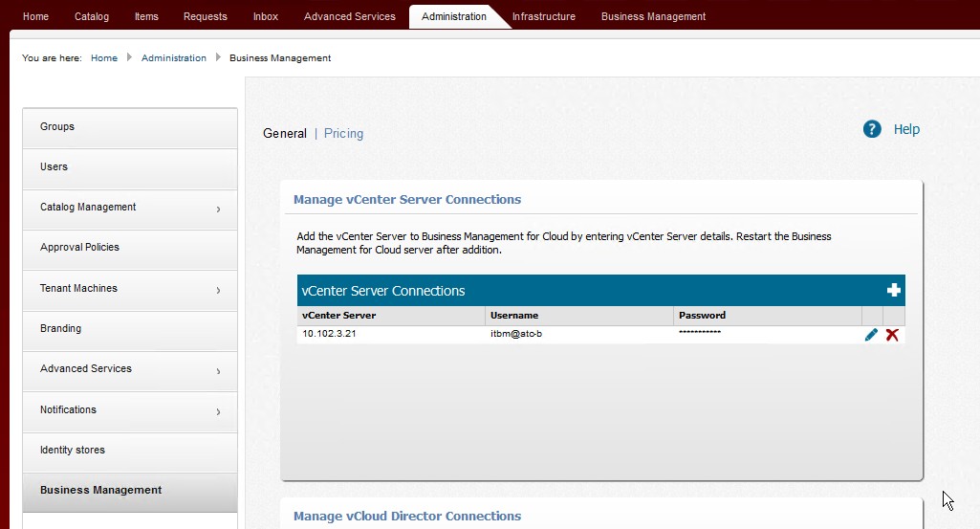The image size is (980, 529).
Task: Open the Inbox tab
Action: (x=266, y=16)
